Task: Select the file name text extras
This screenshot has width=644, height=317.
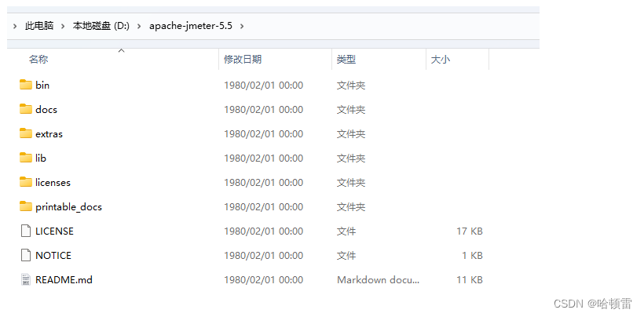Action: tap(49, 134)
